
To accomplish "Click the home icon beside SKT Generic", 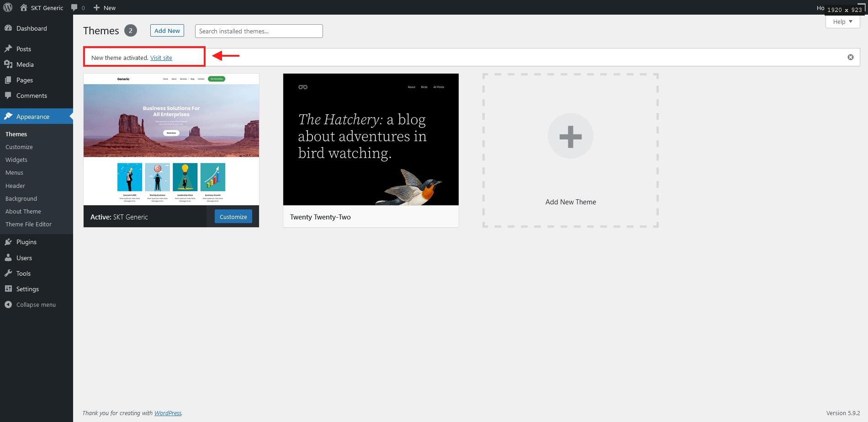I will tap(24, 7).
